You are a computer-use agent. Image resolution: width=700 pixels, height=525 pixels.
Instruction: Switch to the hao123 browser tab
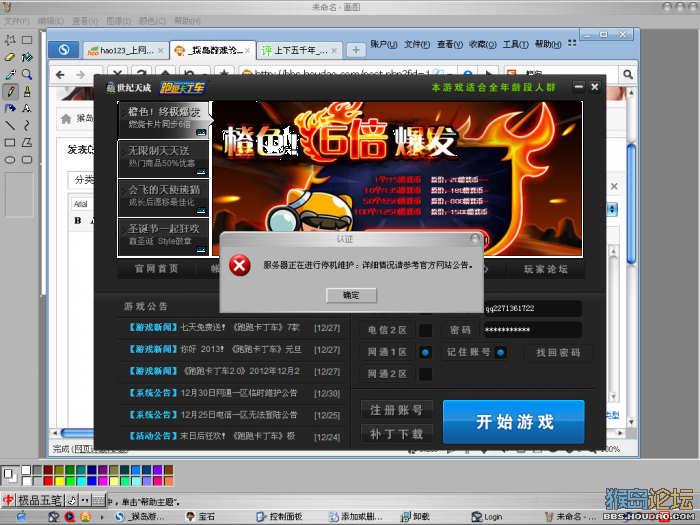coord(126,50)
